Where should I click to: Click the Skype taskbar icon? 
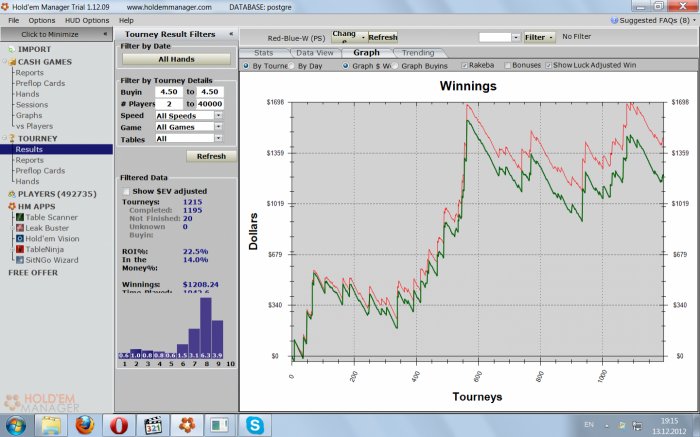tap(256, 424)
